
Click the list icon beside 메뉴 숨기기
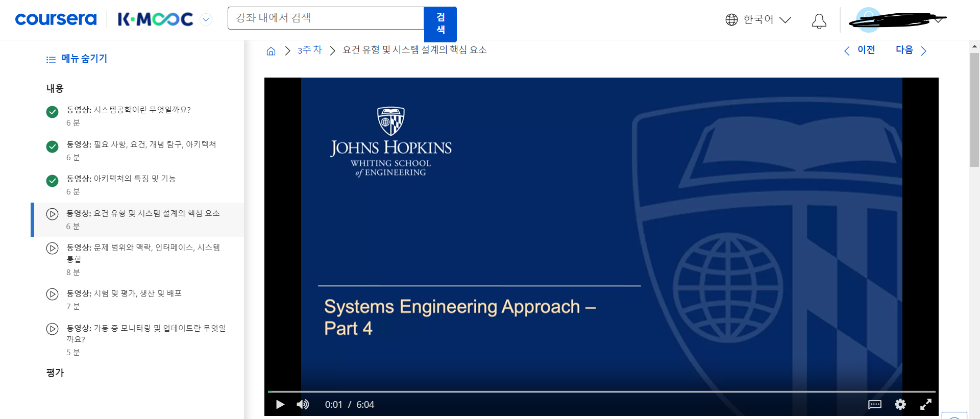click(x=51, y=60)
